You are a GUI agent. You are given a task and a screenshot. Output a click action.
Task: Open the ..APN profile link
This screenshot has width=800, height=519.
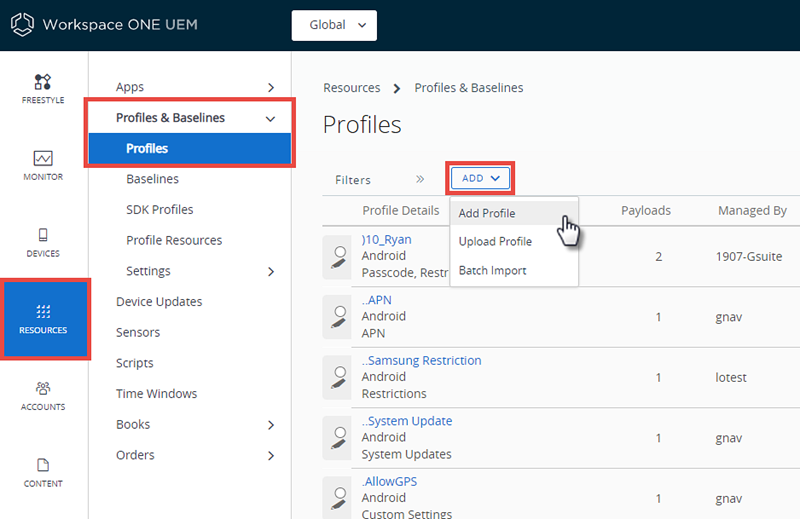377,300
